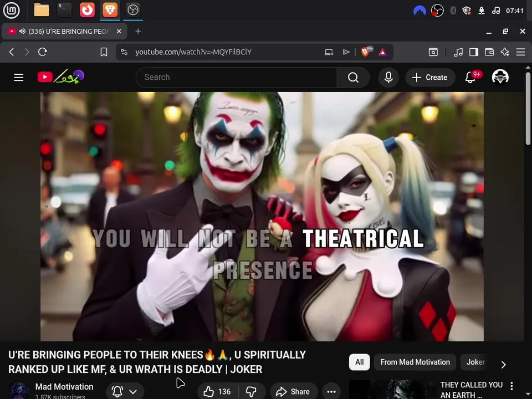Image resolution: width=532 pixels, height=399 pixels.
Task: Like the video with thumbs up
Action: pyautogui.click(x=217, y=392)
